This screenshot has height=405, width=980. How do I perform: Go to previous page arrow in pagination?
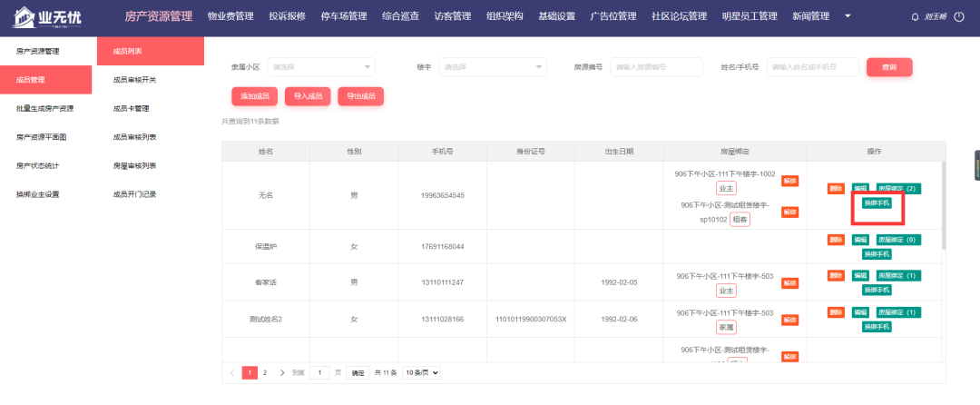coord(232,372)
